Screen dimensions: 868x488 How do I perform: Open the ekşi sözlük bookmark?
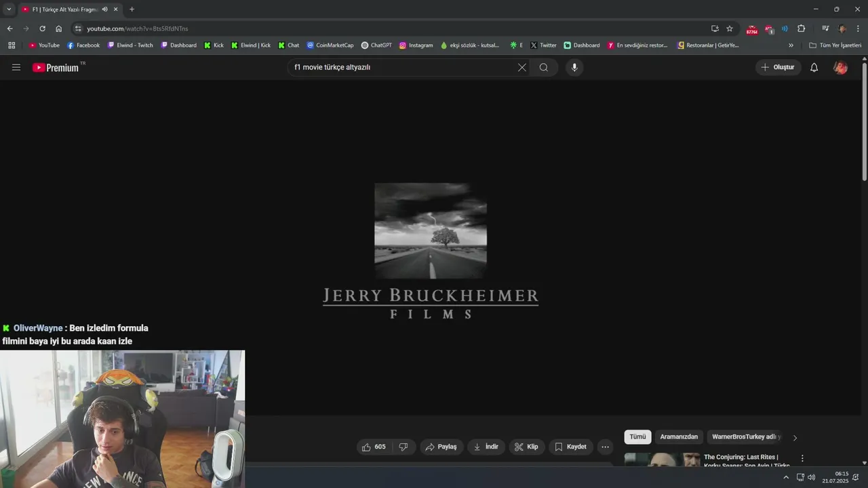[x=471, y=45]
